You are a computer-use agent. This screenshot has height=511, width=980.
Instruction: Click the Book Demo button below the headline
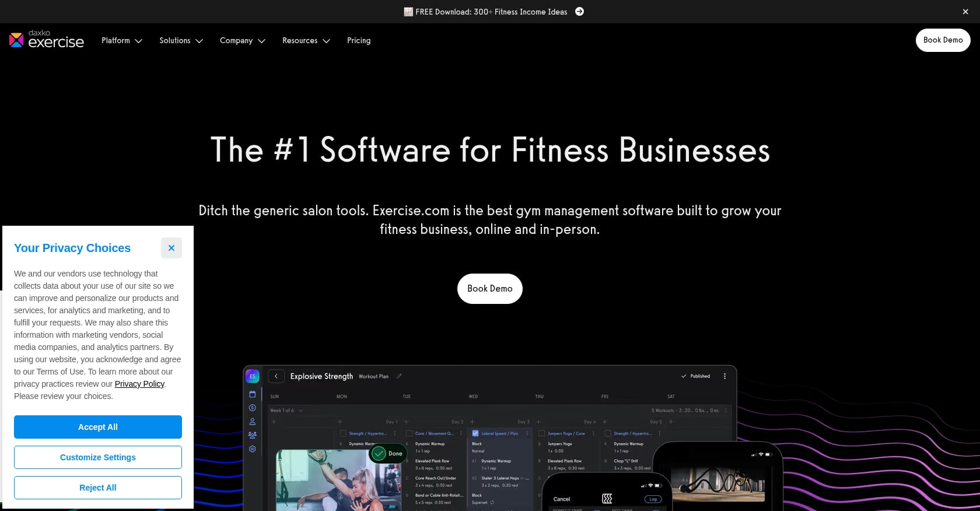(490, 289)
